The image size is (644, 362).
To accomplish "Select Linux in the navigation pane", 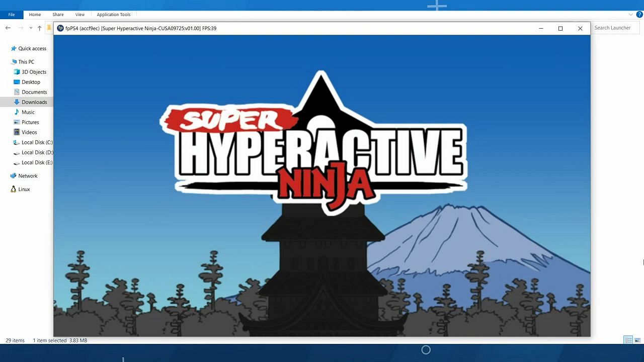I will [24, 190].
